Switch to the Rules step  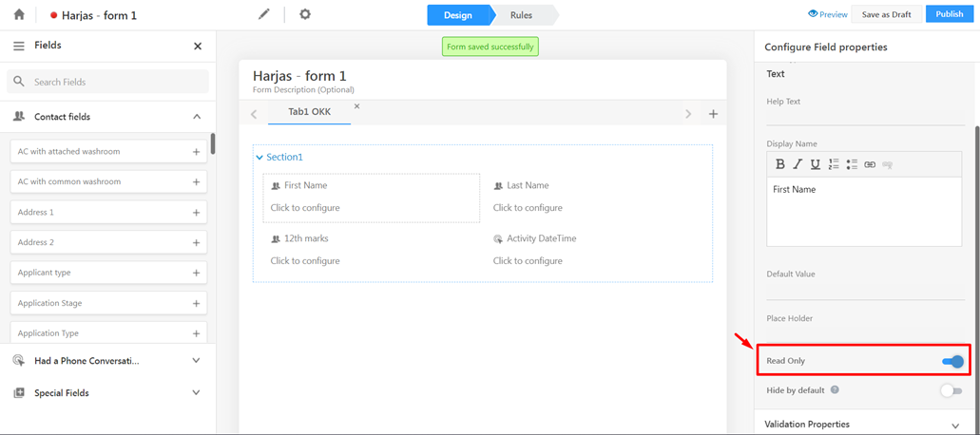point(521,15)
